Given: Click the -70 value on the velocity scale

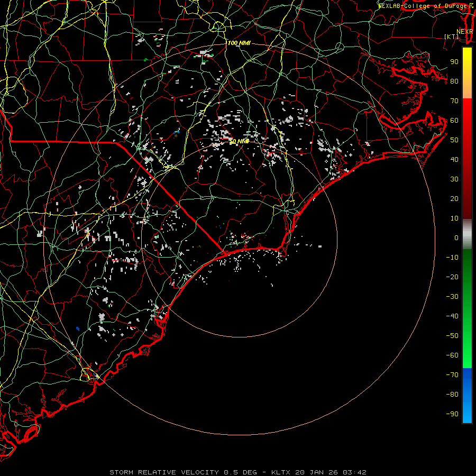Looking at the screenshot, I should pos(452,375).
